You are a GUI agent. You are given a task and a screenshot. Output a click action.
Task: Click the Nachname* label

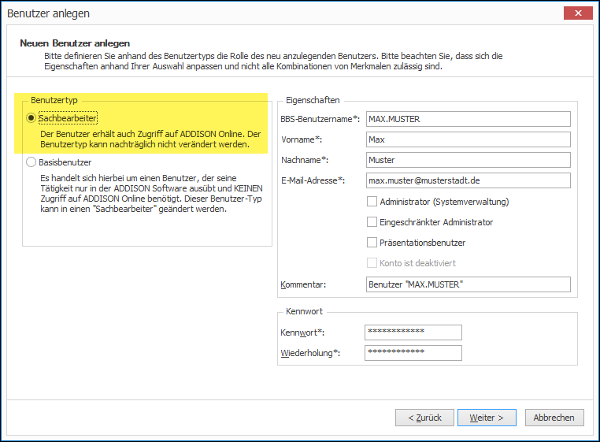[x=305, y=160]
